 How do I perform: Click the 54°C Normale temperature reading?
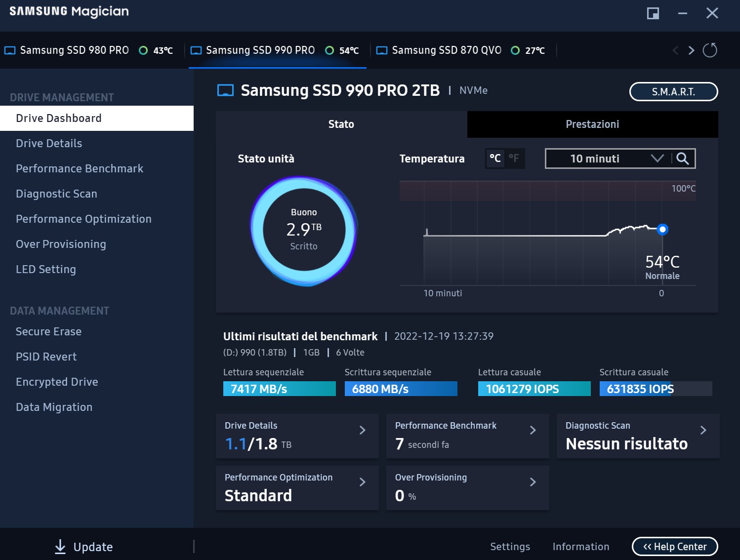tap(662, 267)
